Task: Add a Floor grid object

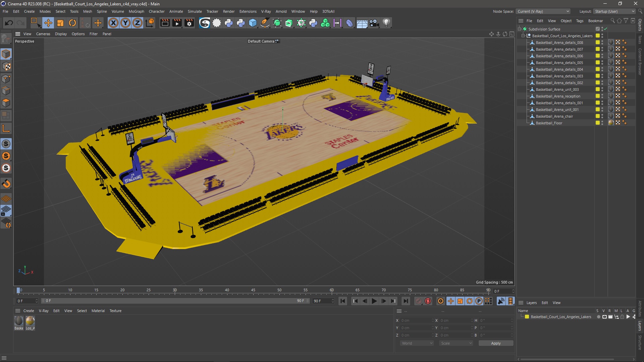Action: (x=362, y=23)
